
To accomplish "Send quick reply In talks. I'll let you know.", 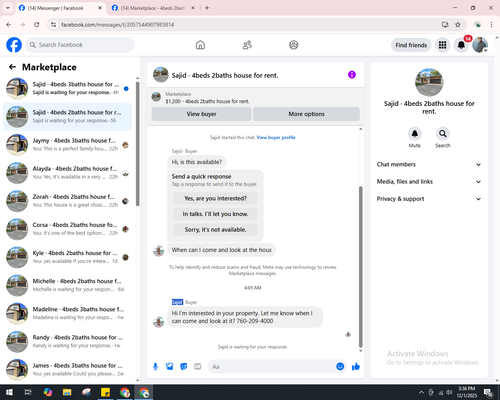I will 215,214.
